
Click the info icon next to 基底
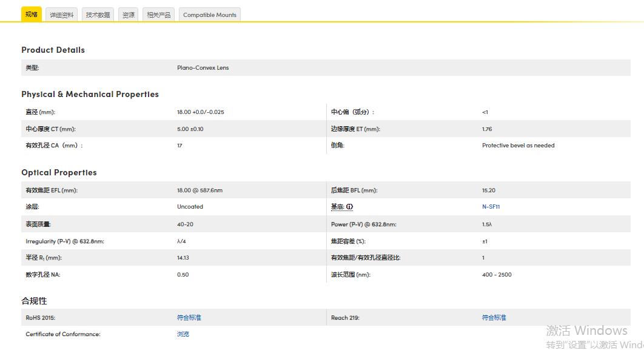[x=350, y=207]
